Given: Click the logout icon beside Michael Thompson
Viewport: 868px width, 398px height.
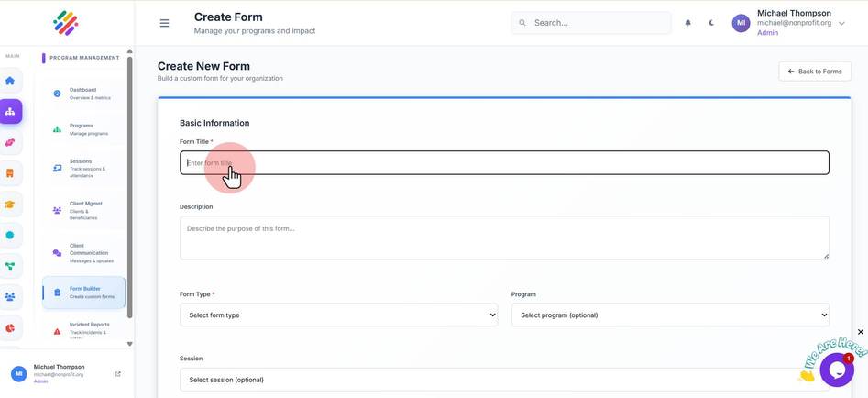Looking at the screenshot, I should (118, 374).
